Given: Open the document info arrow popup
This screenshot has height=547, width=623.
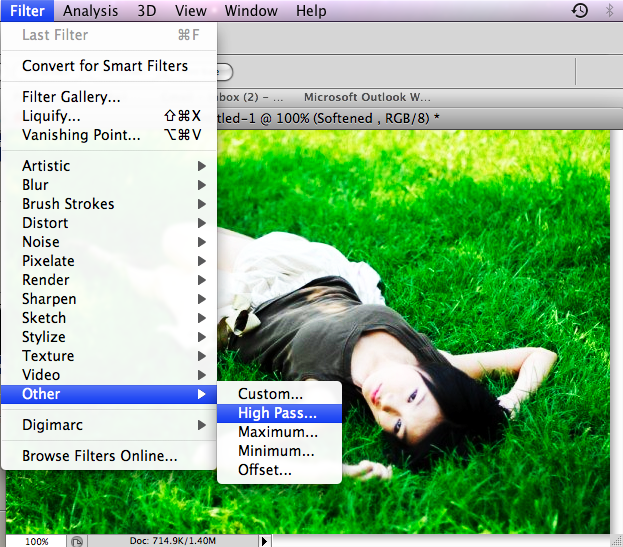Looking at the screenshot, I should (264, 541).
